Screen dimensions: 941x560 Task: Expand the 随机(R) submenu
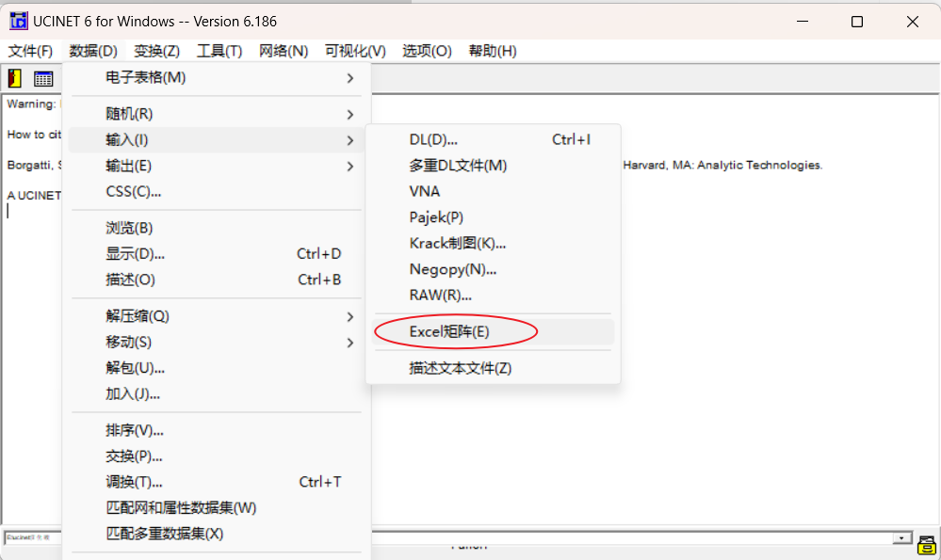tap(217, 114)
